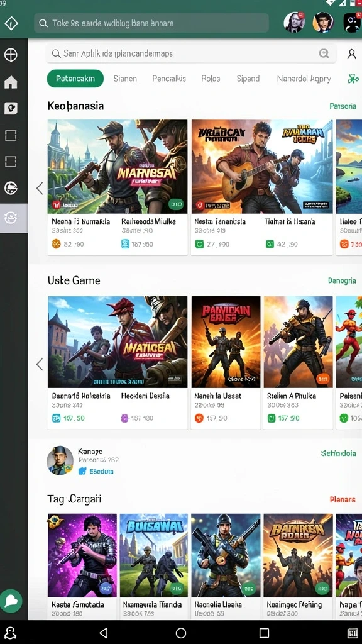Click the orange icon next to 157. 50

[x=199, y=418]
